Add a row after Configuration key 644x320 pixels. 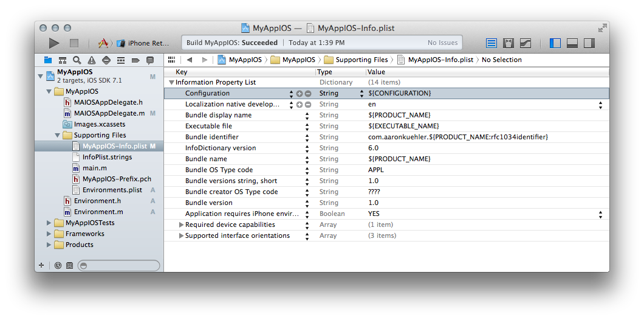point(300,93)
